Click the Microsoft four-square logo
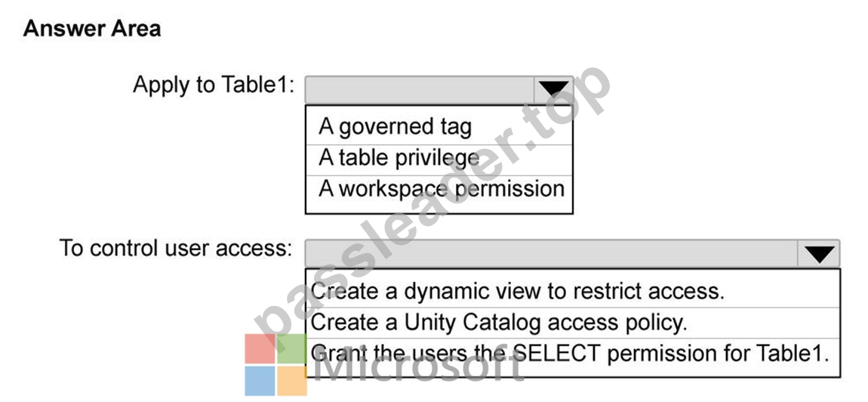This screenshot has height=402, width=868. tap(275, 364)
